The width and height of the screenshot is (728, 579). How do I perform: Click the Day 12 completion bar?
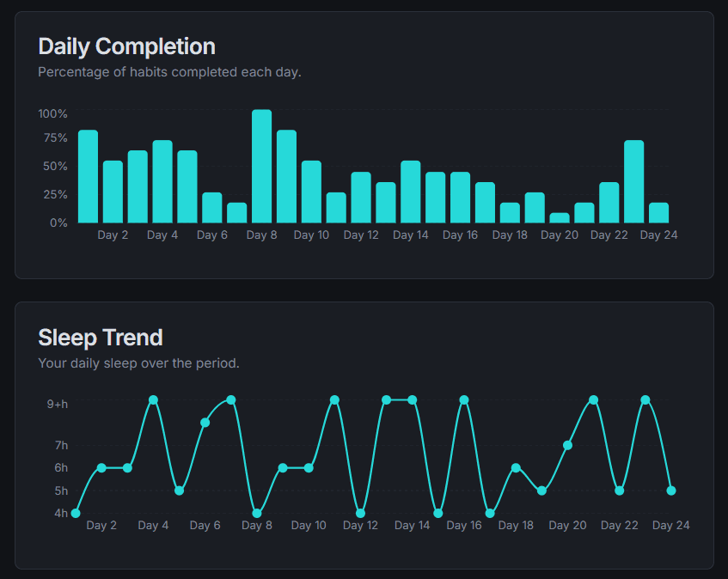click(x=361, y=198)
